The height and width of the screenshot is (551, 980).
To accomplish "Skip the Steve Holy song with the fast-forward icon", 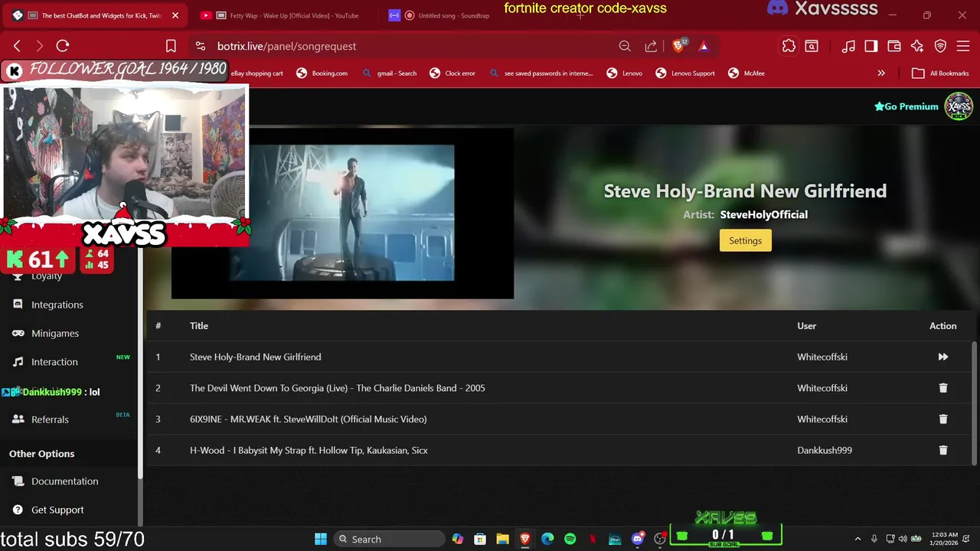I will [942, 357].
